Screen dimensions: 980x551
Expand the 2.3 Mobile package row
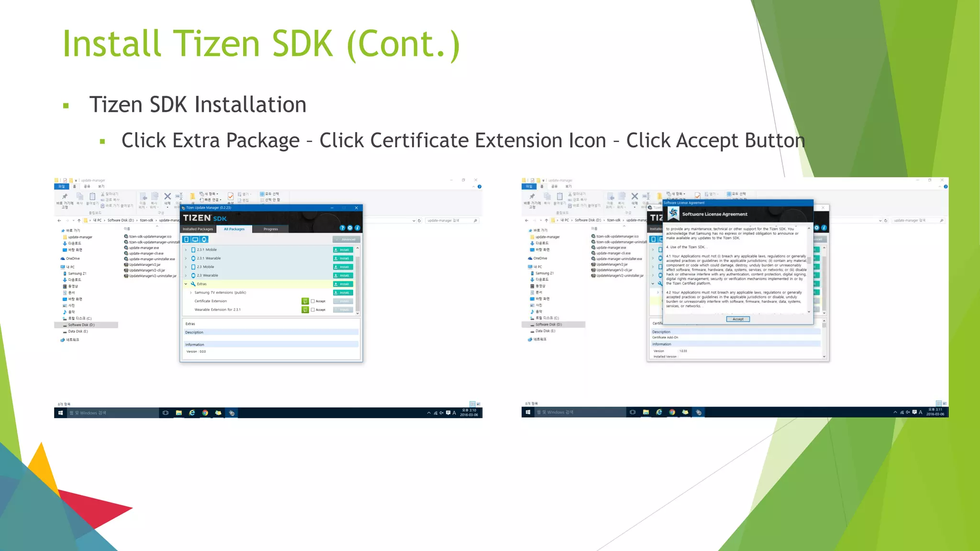pyautogui.click(x=186, y=267)
